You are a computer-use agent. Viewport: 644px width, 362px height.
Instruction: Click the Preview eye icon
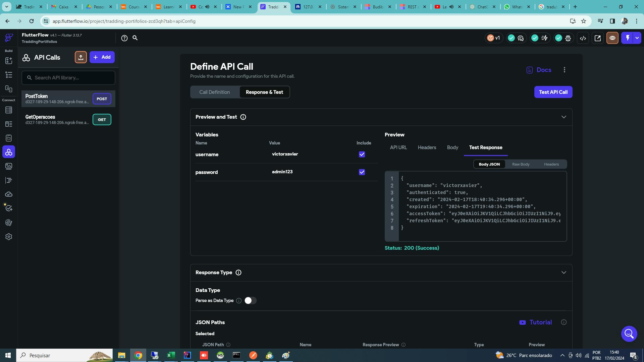pyautogui.click(x=612, y=38)
